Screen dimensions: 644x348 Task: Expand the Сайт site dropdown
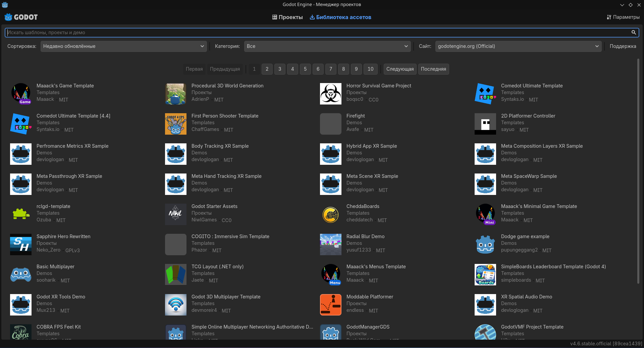[x=518, y=46]
